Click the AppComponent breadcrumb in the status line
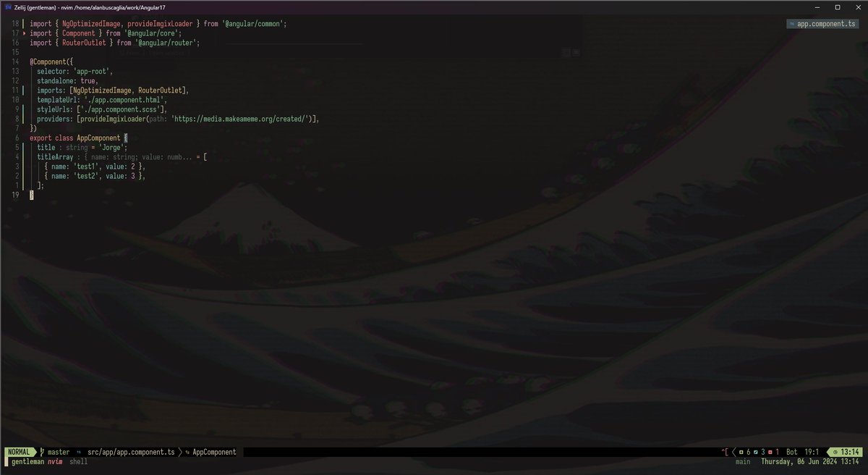Screen dimensions: 868x475 tap(214, 452)
